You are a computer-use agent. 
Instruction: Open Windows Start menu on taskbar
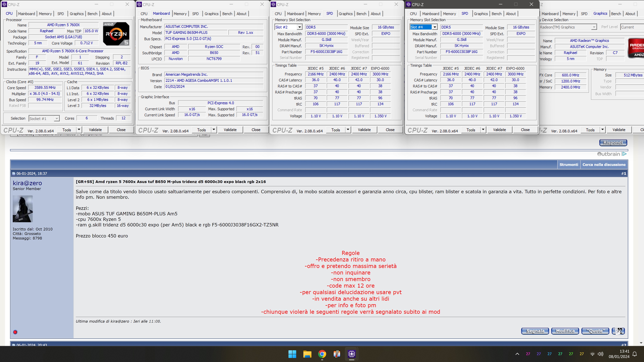pyautogui.click(x=292, y=354)
